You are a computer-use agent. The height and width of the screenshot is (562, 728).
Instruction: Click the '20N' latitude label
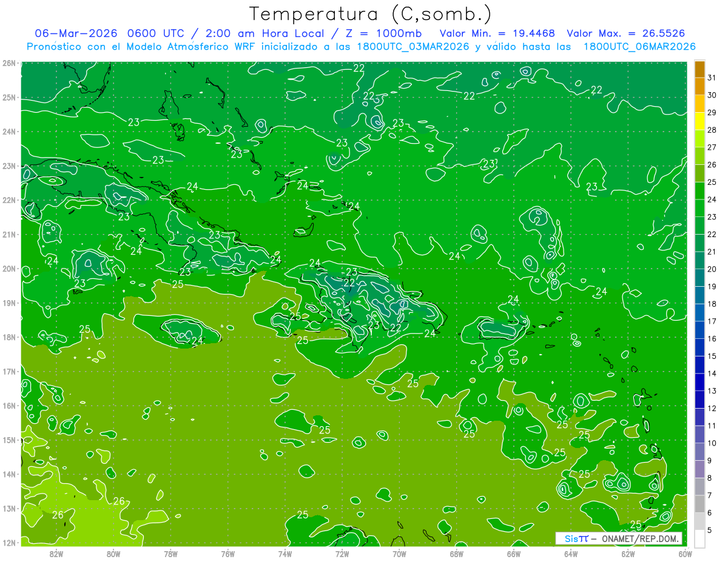(8, 269)
